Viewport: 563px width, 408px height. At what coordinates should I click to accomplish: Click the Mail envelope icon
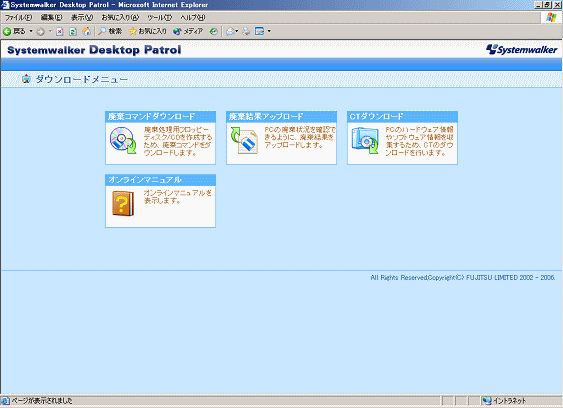pyautogui.click(x=230, y=32)
